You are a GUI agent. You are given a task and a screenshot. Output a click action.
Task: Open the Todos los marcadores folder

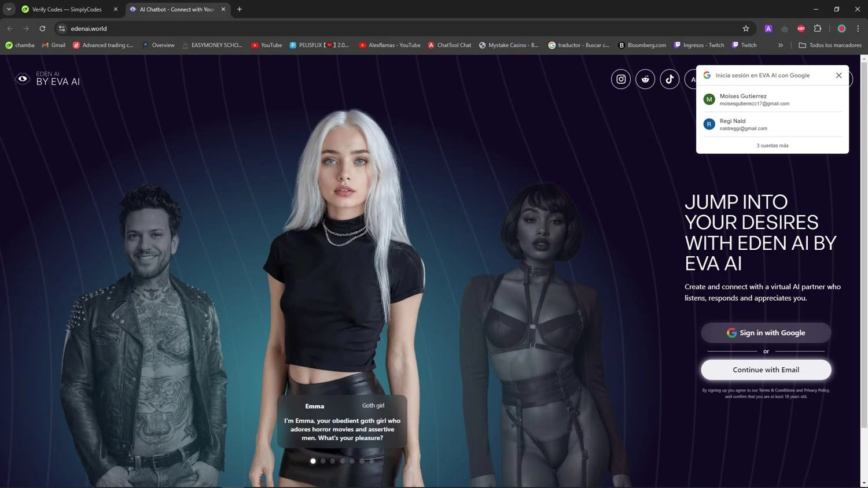(830, 45)
